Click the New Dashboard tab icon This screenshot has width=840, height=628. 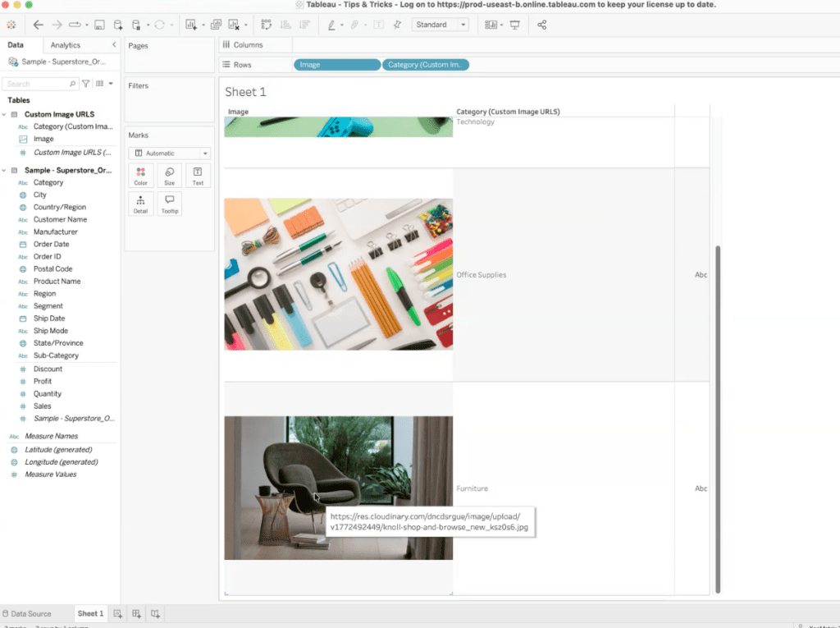[137, 613]
